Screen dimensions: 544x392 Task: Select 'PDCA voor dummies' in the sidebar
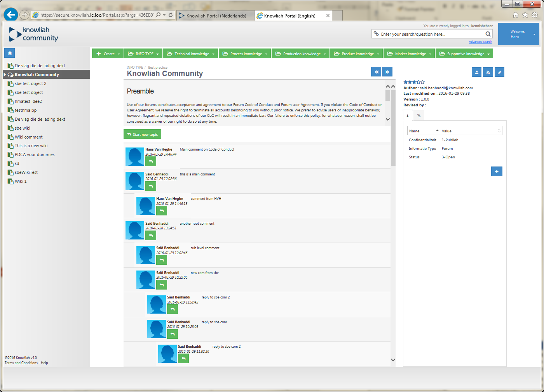35,154
